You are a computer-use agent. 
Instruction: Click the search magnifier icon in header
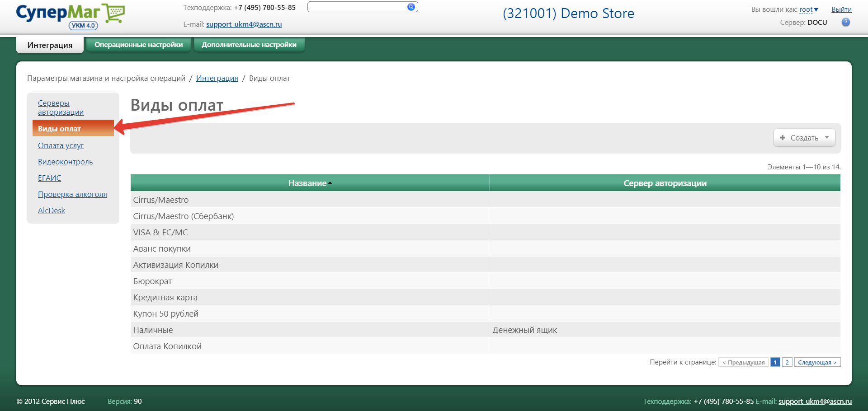(x=410, y=7)
